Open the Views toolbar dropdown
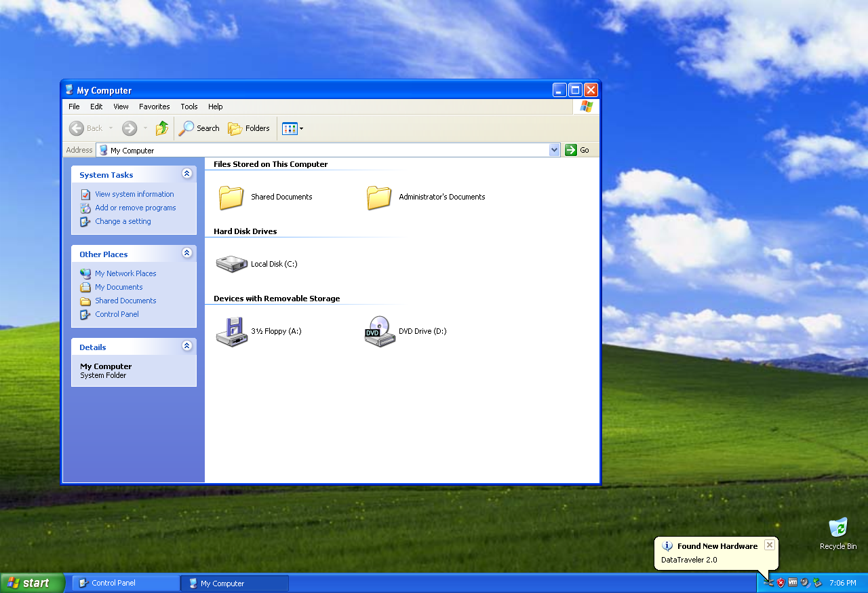Viewport: 868px width, 593px height. pyautogui.click(x=293, y=128)
